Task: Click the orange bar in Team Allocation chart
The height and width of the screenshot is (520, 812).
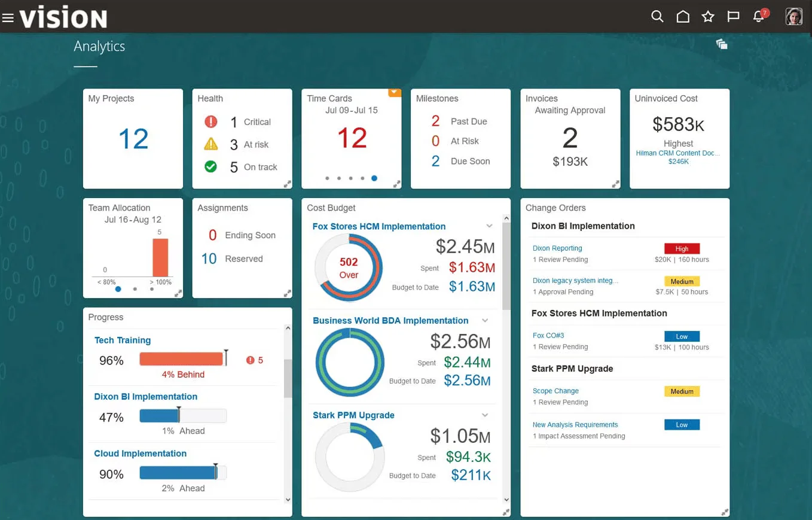Action: [x=160, y=257]
